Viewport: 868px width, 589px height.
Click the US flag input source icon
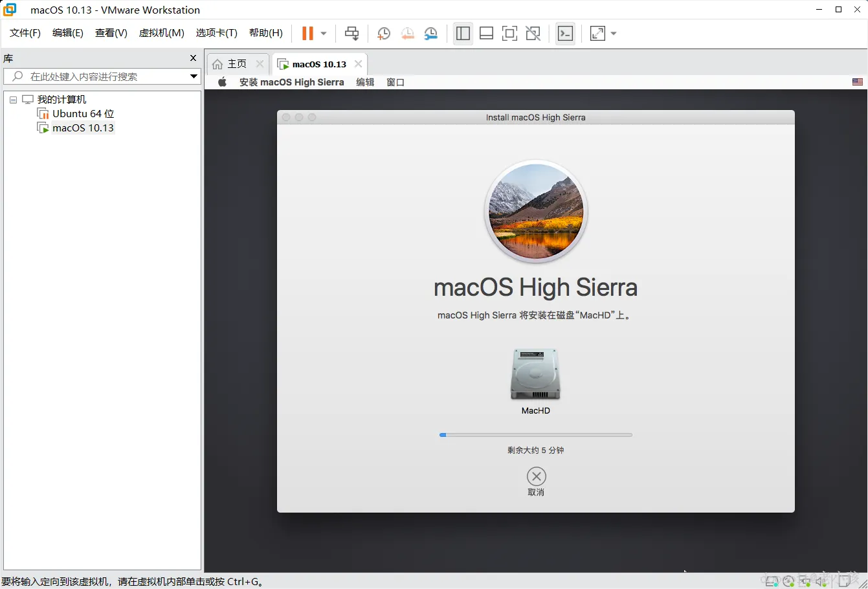[858, 82]
